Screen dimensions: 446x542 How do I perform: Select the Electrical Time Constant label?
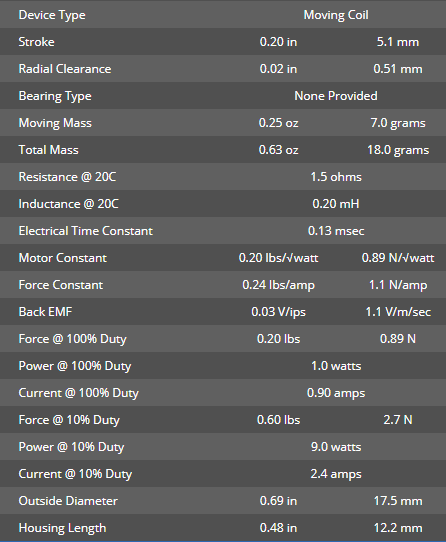85,231
